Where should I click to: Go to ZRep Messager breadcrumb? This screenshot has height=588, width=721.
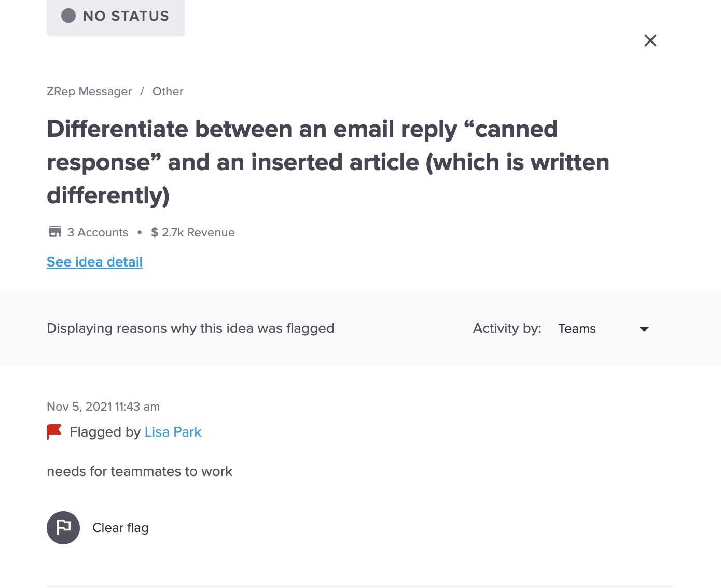[x=89, y=91]
